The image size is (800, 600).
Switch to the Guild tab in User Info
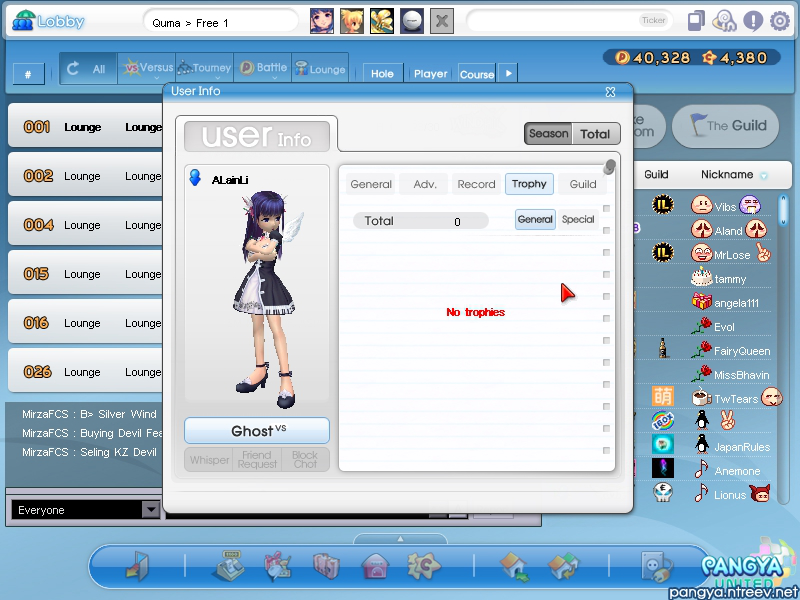point(583,184)
